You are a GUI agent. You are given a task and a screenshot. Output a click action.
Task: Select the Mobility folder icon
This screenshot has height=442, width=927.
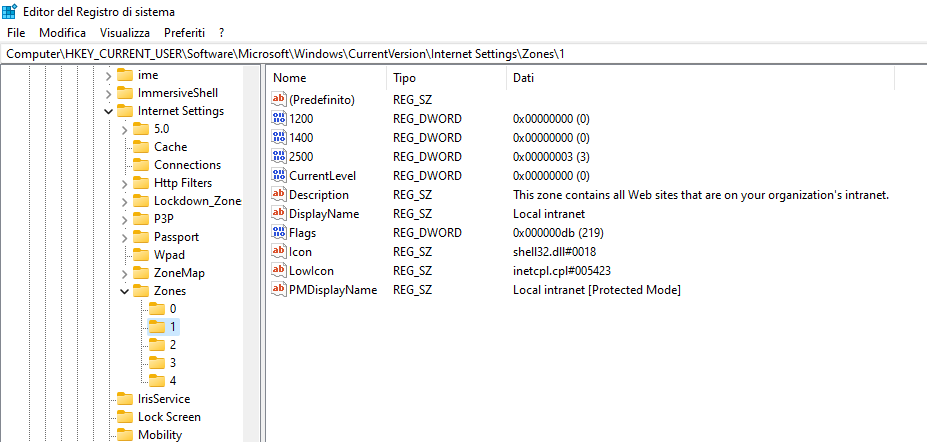125,435
